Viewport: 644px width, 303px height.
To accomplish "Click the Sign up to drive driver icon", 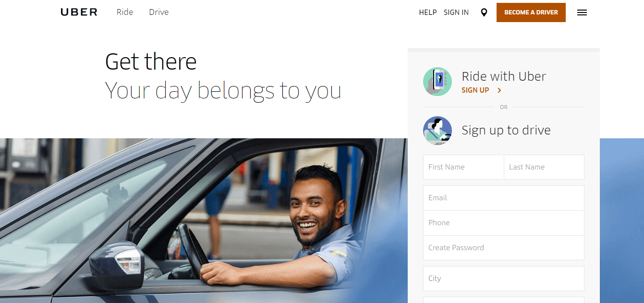I will [437, 131].
